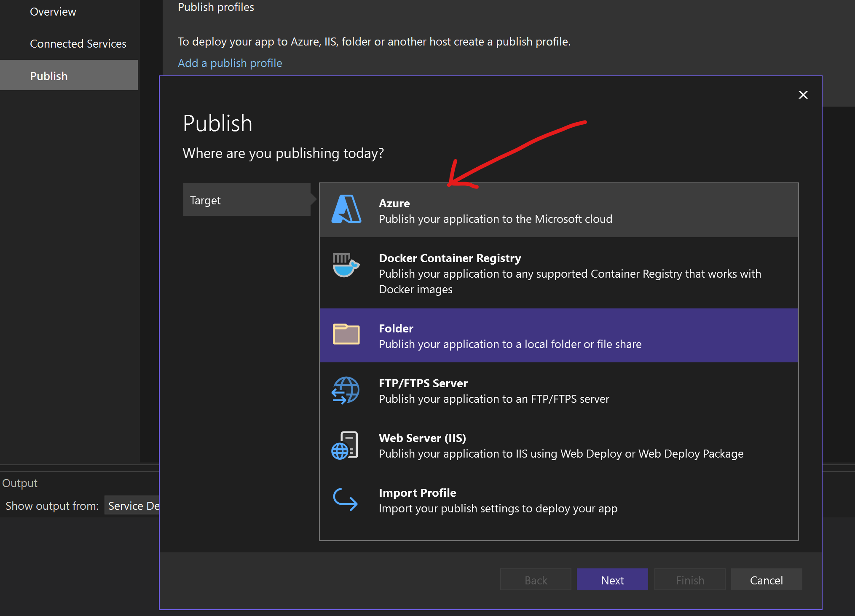Viewport: 855px width, 616px height.
Task: Open the Connected Services sidebar tab
Action: 78,43
